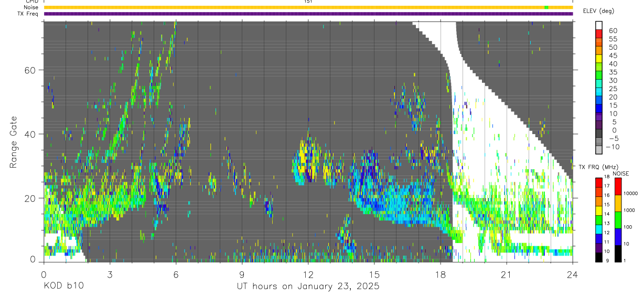This screenshot has height=297, width=644.
Task: Click the '18' hour tick on time axis
Action: [440, 274]
